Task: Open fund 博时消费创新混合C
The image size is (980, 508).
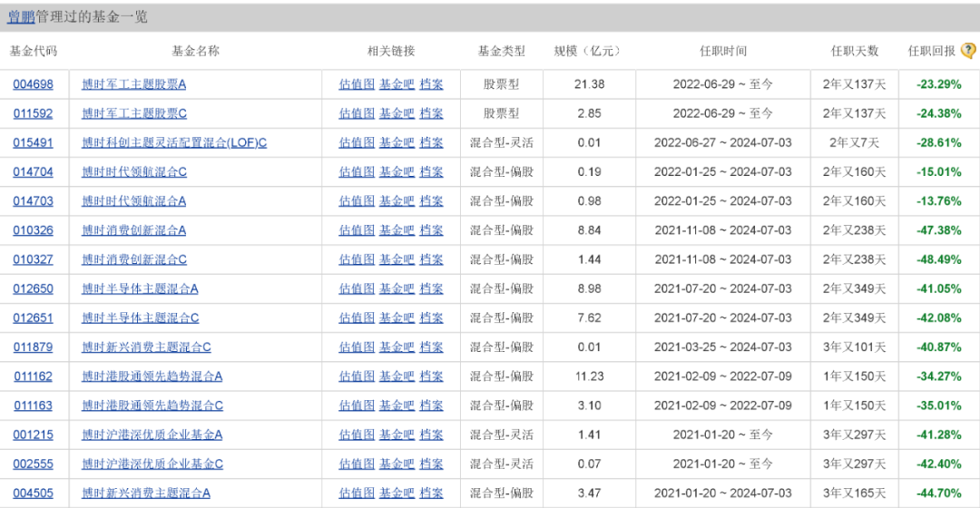Action: pos(133,259)
